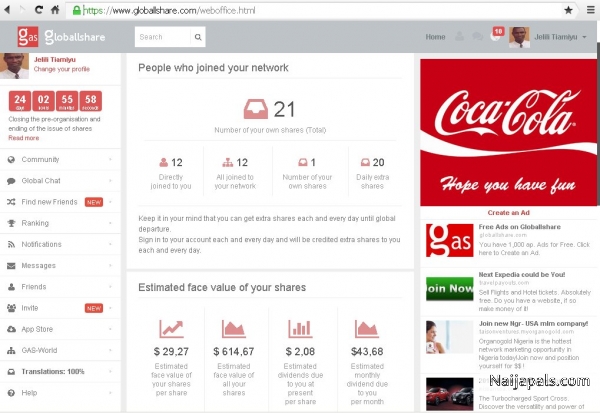Open Next Expedia could be You! ad

tap(522, 275)
